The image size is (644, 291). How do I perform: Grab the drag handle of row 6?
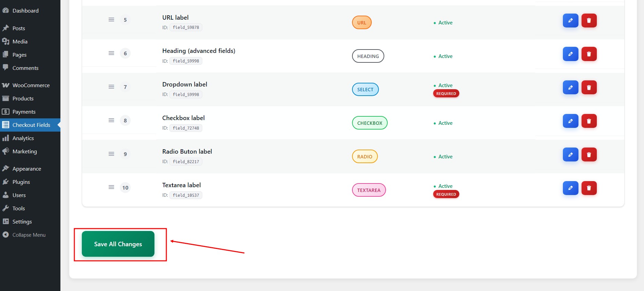111,53
